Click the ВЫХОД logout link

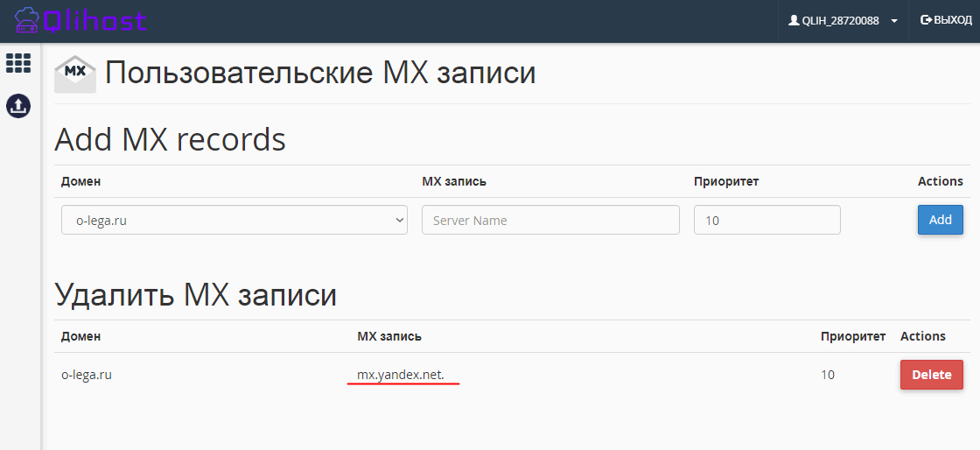coord(946,21)
